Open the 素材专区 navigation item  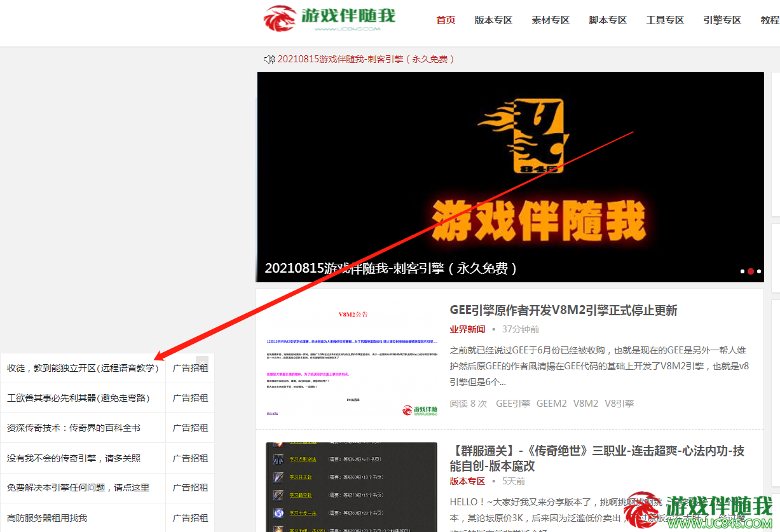click(551, 20)
